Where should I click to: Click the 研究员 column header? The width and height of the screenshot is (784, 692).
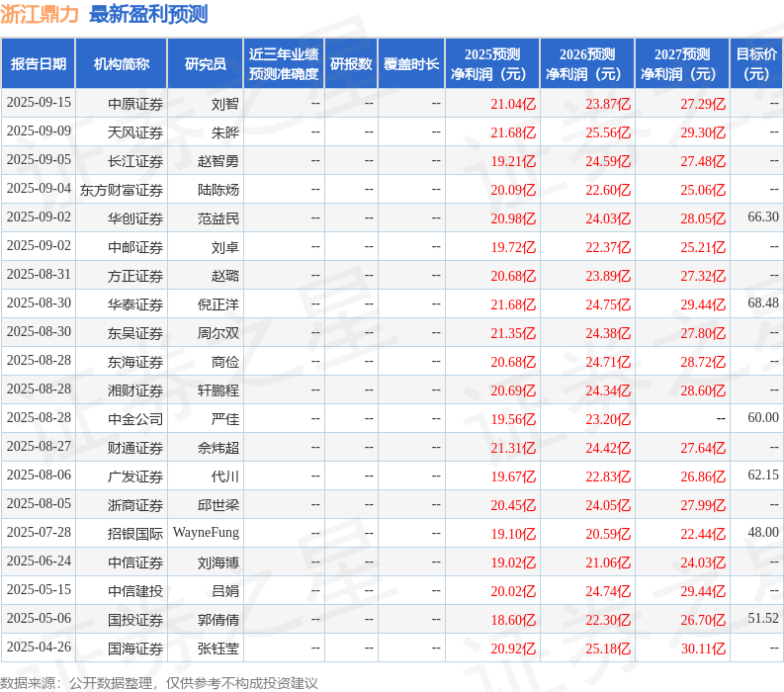pyautogui.click(x=205, y=63)
